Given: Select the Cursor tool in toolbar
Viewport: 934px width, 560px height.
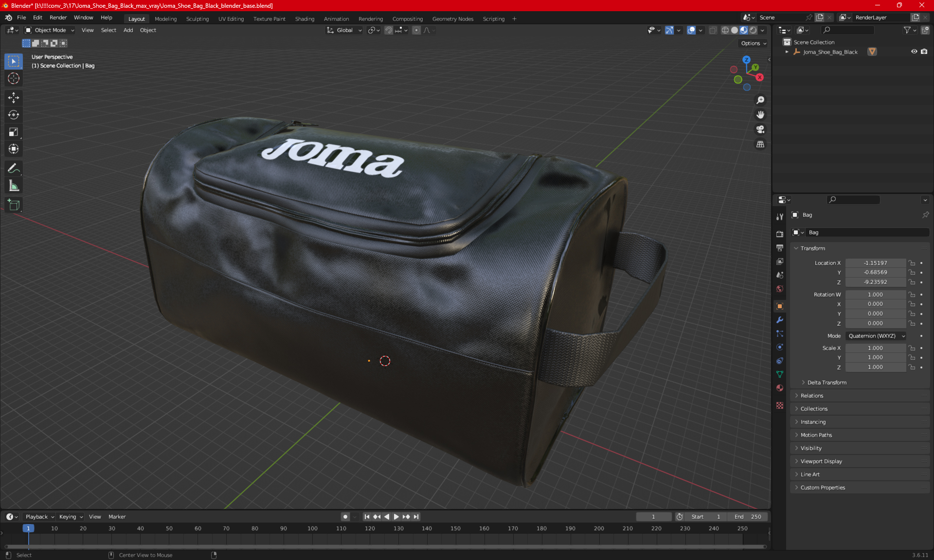Looking at the screenshot, I should pos(14,78).
